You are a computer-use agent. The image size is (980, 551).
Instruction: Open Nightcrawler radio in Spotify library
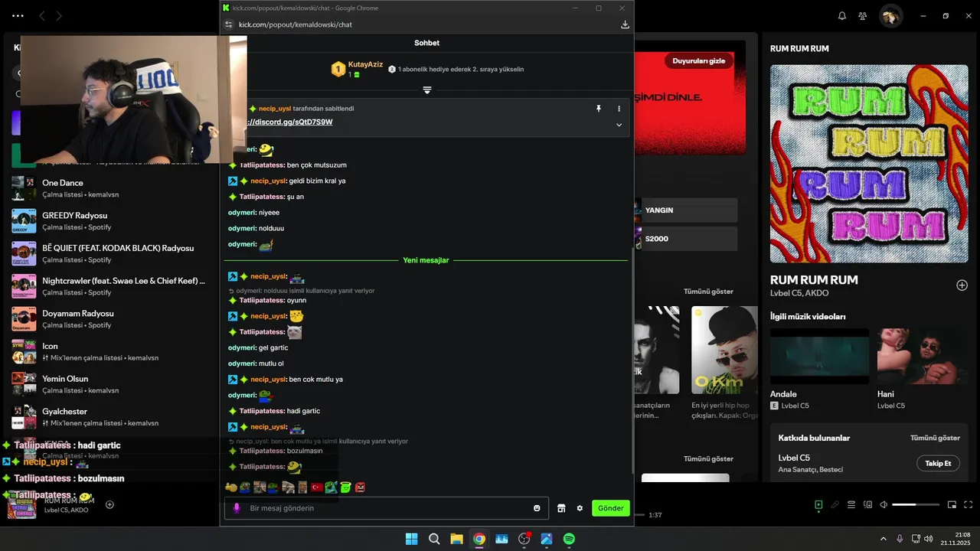(107, 286)
